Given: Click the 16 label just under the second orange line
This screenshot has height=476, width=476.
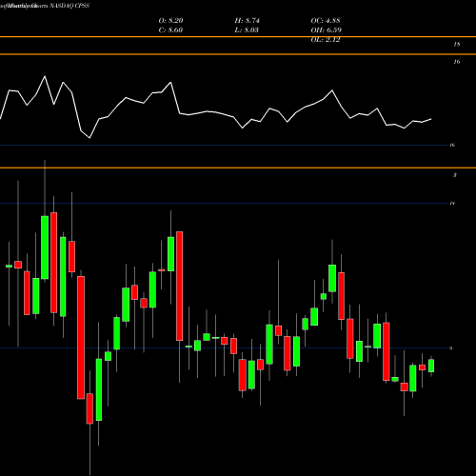Looking at the screenshot, I should pos(457,62).
